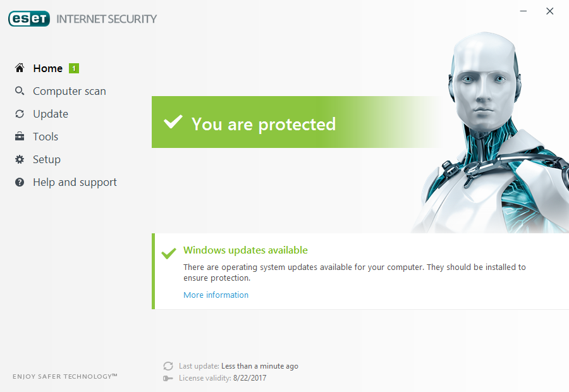569x392 pixels.
Task: Click the ESET logo in header
Action: 29,19
